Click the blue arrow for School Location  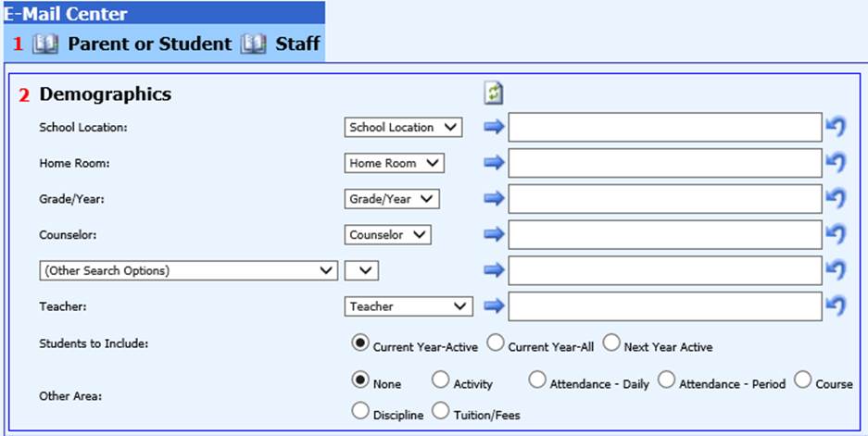pyautogui.click(x=494, y=128)
